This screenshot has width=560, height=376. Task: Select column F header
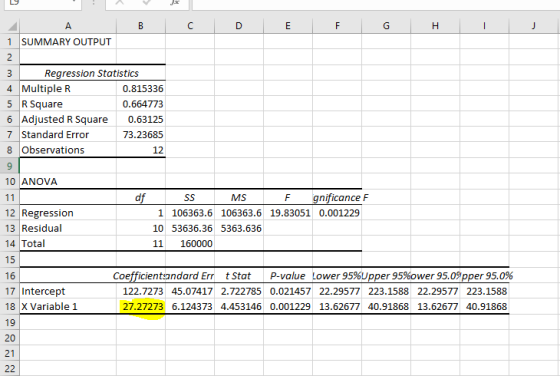[337, 26]
